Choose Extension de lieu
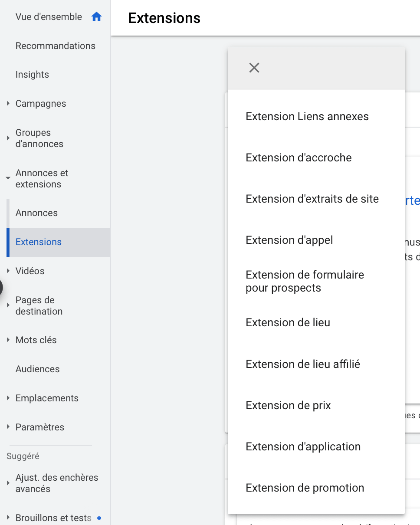This screenshot has height=525, width=420. [316, 322]
